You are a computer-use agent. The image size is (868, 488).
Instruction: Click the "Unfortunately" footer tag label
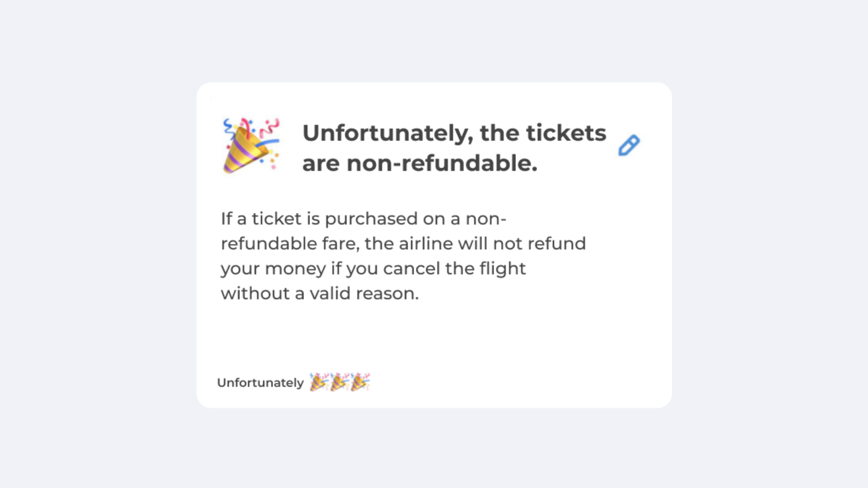coord(260,383)
